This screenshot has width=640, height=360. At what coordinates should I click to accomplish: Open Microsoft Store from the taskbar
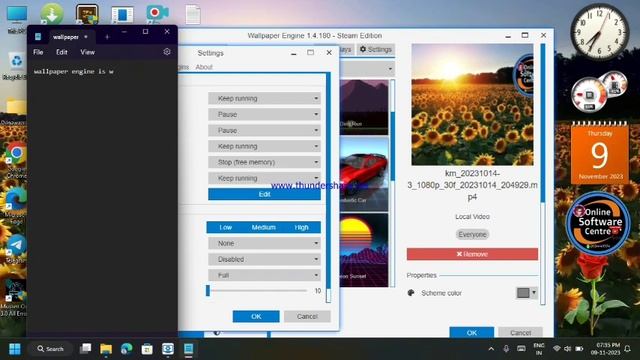[x=147, y=349]
